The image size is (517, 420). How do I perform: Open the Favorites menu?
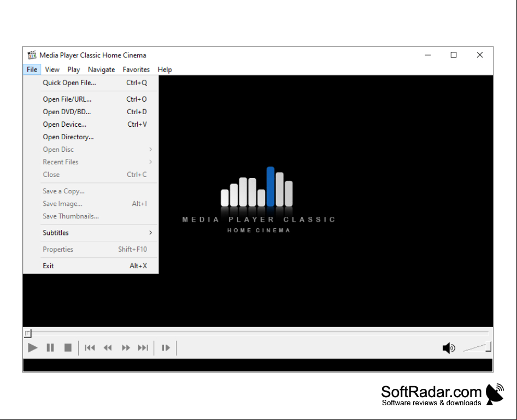click(136, 69)
